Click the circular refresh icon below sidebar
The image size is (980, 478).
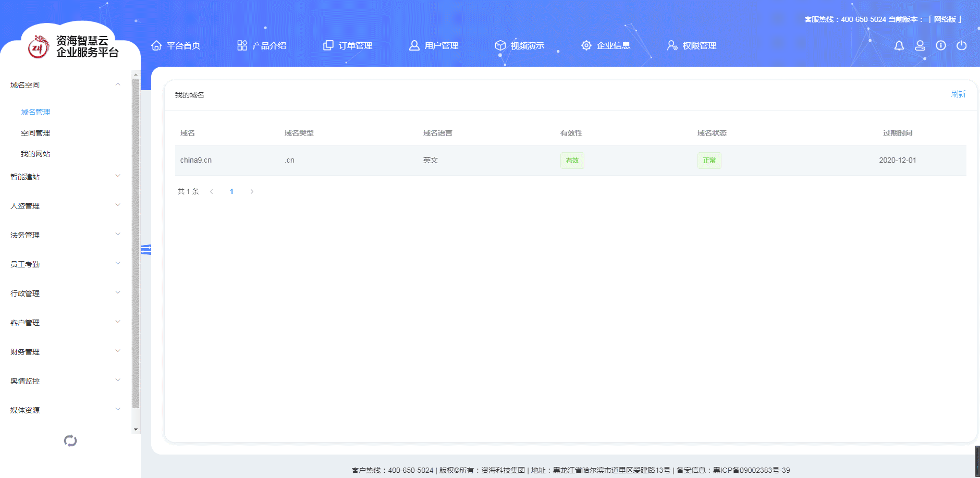tap(70, 441)
